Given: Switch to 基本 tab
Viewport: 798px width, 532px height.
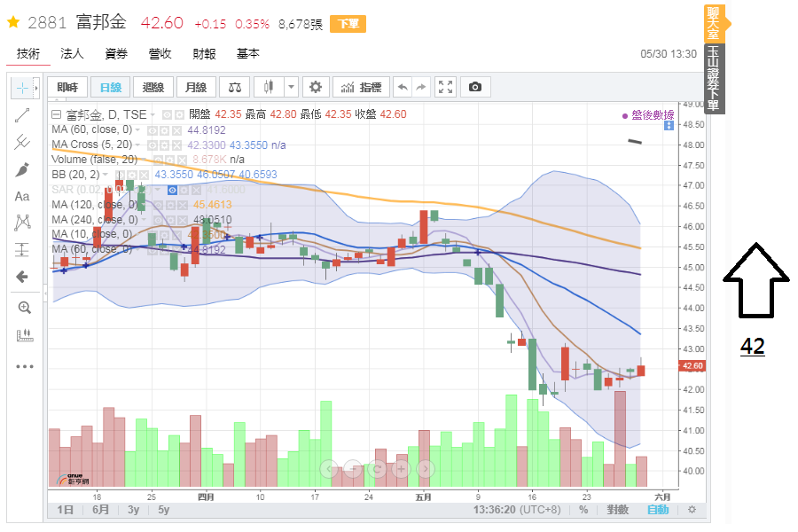Looking at the screenshot, I should (x=248, y=53).
